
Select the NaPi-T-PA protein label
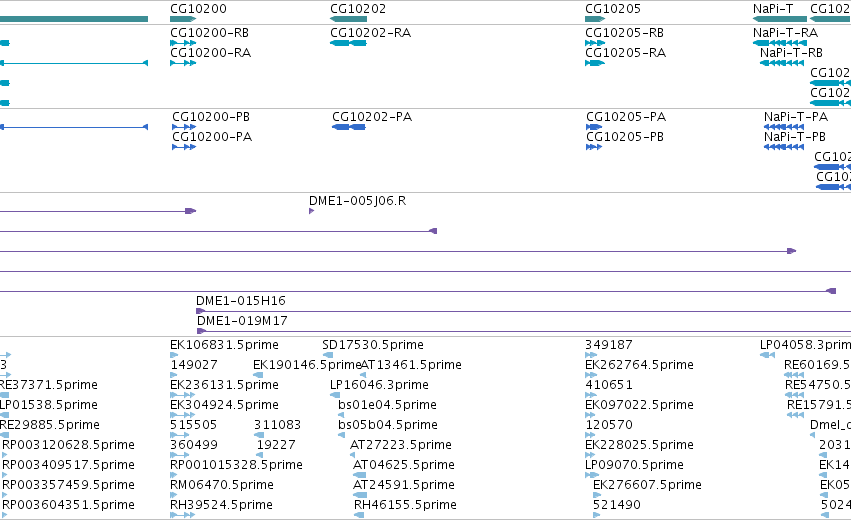coord(796,117)
